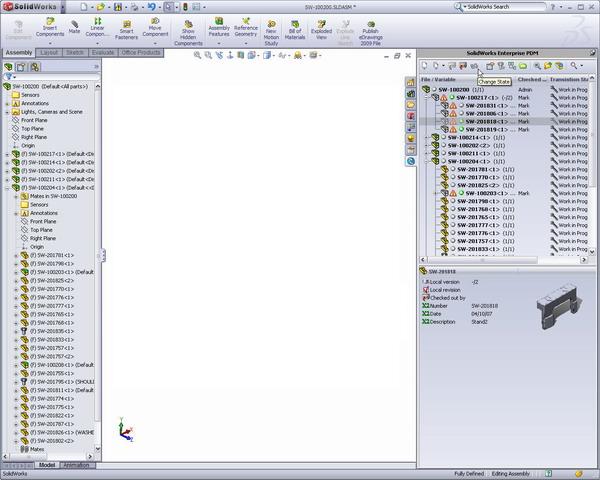The width and height of the screenshot is (600, 480).
Task: Click the Insert Components tool
Action: click(x=50, y=27)
